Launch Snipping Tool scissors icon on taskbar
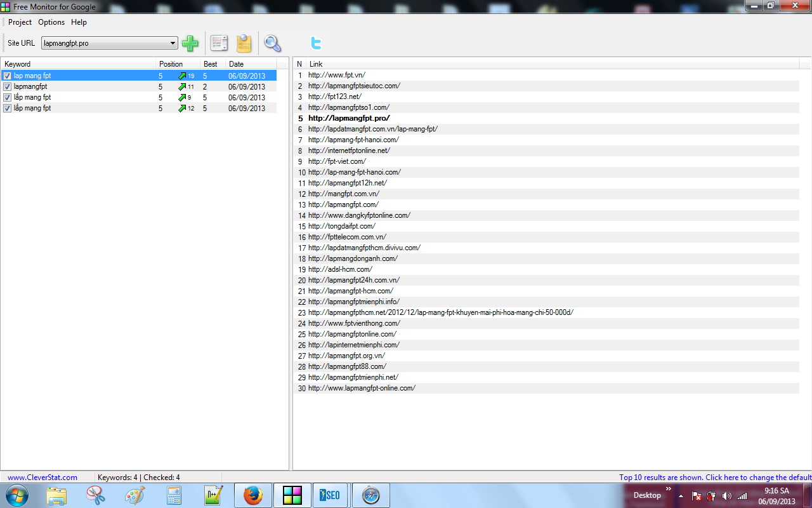The image size is (812, 508). (x=96, y=495)
